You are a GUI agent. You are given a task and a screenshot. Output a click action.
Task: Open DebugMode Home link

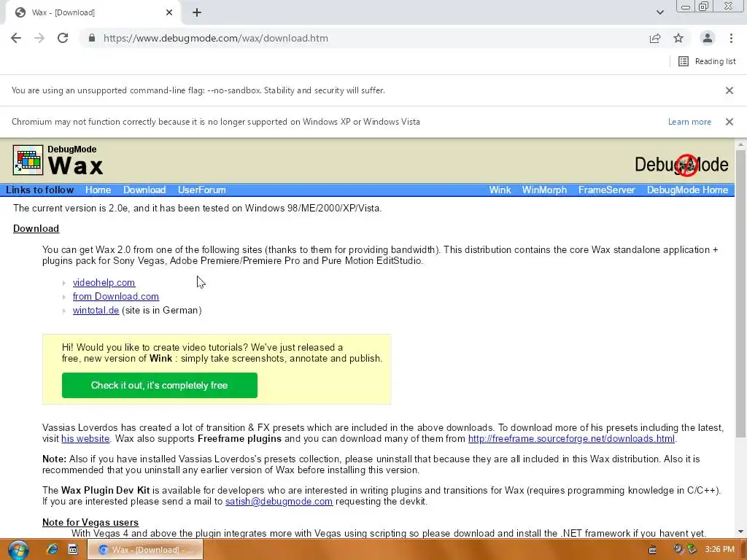(687, 190)
